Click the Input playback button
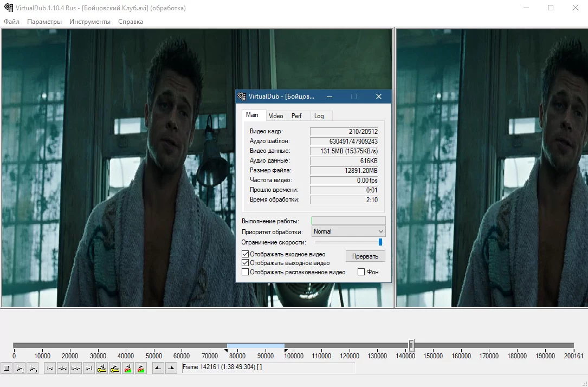The height and width of the screenshot is (387, 588). point(20,369)
